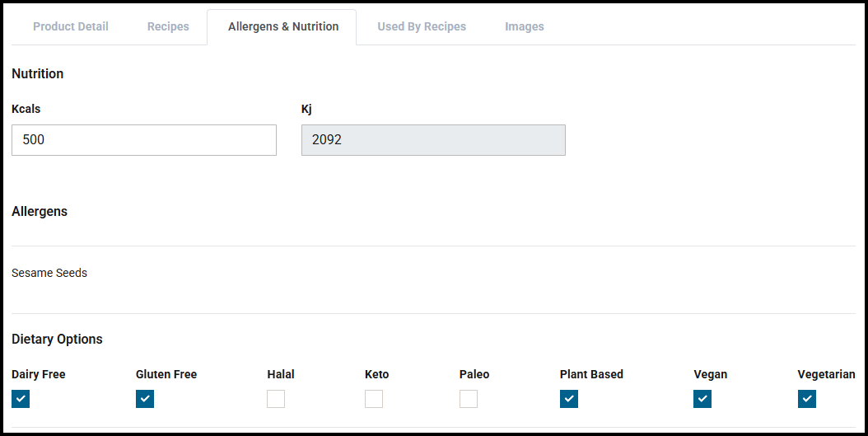Open the Images tab
This screenshot has height=436, width=868.
point(525,26)
